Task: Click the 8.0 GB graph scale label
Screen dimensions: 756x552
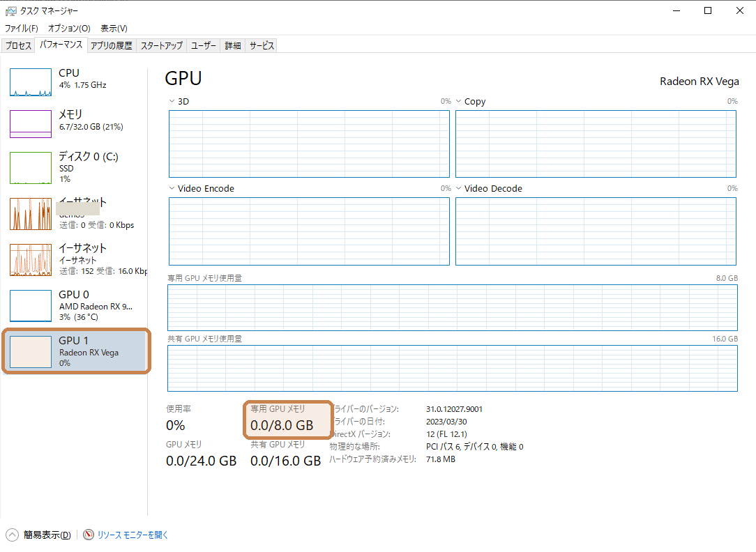Action: pos(727,278)
